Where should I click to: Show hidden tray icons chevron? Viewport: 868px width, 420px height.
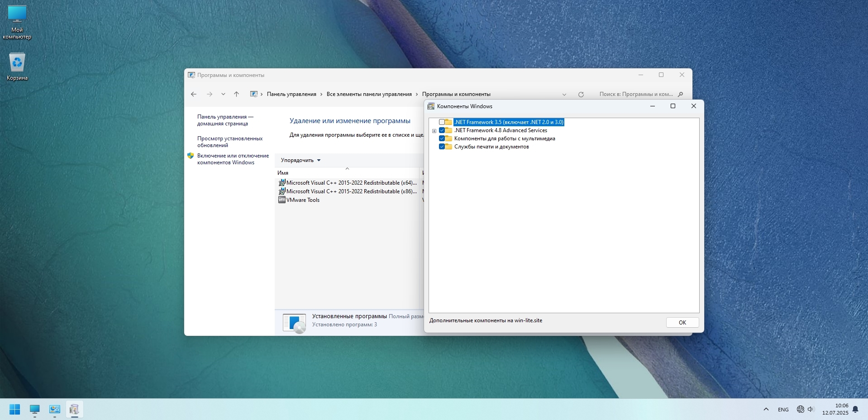tap(766, 409)
